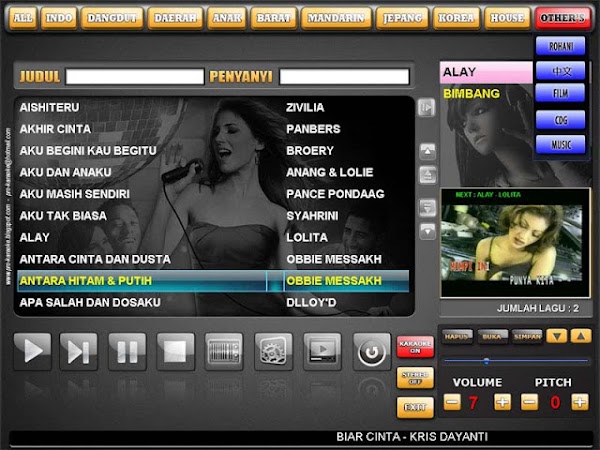Select the INDO category tab

tap(59, 18)
